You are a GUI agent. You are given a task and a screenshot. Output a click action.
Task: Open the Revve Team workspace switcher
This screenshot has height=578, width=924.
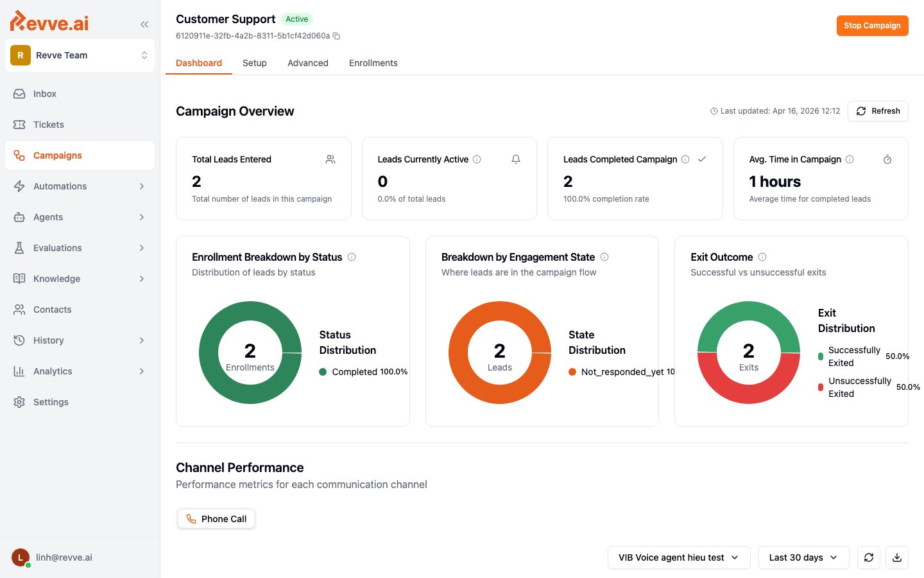point(80,55)
